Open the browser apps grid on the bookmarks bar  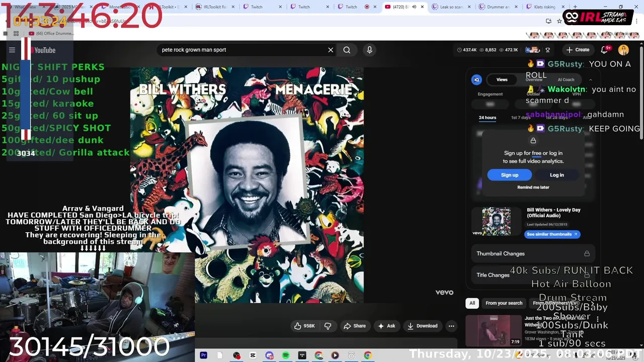pyautogui.click(x=16, y=34)
